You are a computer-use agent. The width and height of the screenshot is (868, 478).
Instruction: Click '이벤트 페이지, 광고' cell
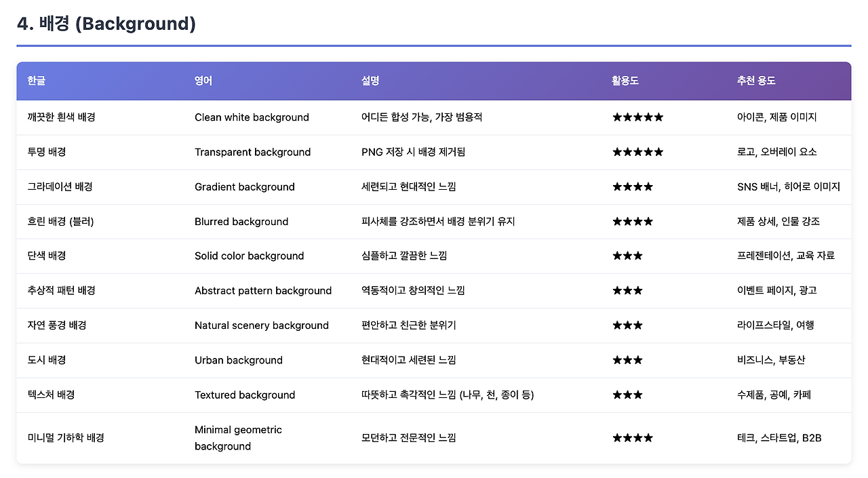click(777, 290)
